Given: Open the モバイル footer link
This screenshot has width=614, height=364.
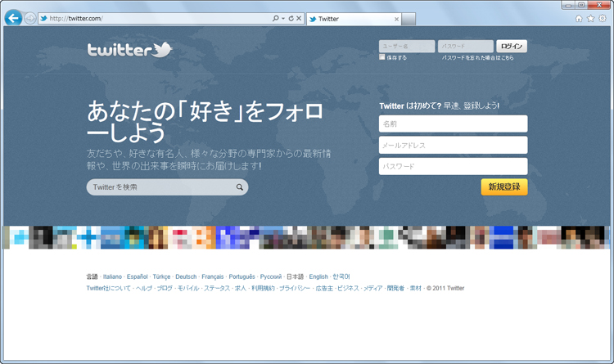Looking at the screenshot, I should click(x=188, y=288).
